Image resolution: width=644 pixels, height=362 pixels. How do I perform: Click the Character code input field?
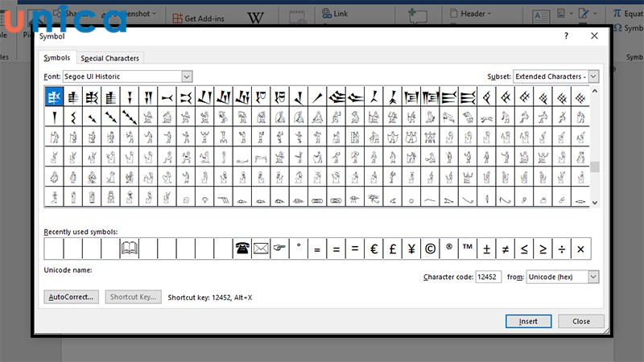[x=488, y=277]
